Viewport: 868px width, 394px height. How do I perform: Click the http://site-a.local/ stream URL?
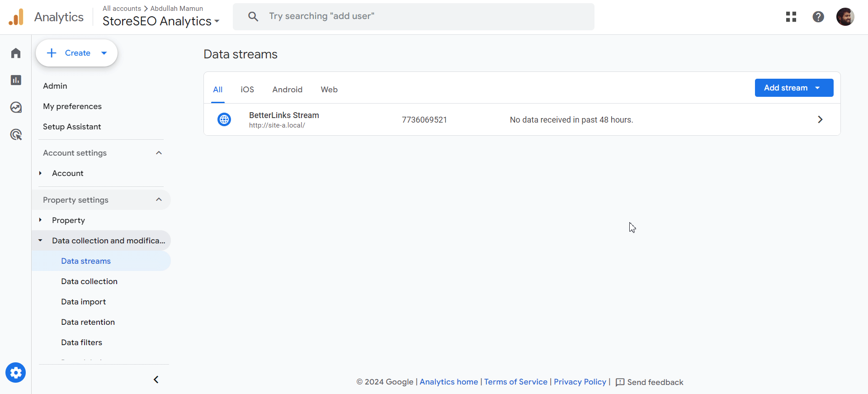click(277, 125)
